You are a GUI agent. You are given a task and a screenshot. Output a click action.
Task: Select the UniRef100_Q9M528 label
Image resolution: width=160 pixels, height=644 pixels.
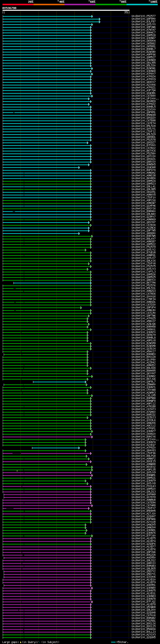pos(143,35)
